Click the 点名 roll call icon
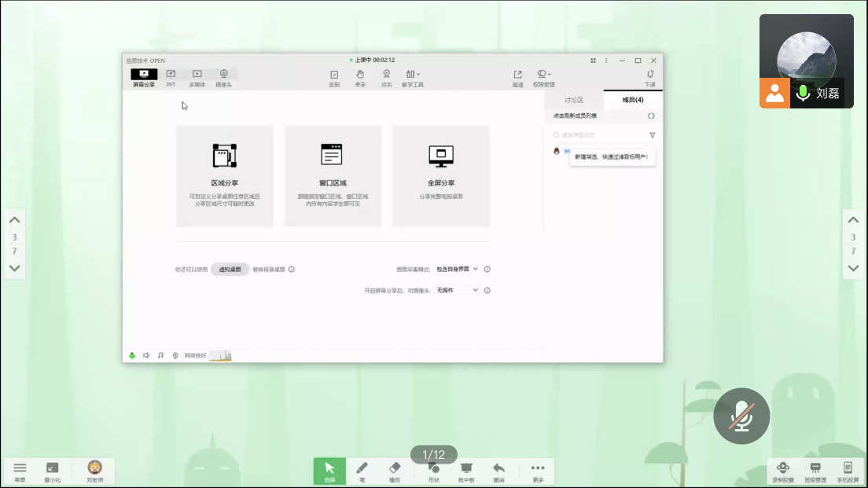Viewport: 868px width, 488px height. pos(386,78)
